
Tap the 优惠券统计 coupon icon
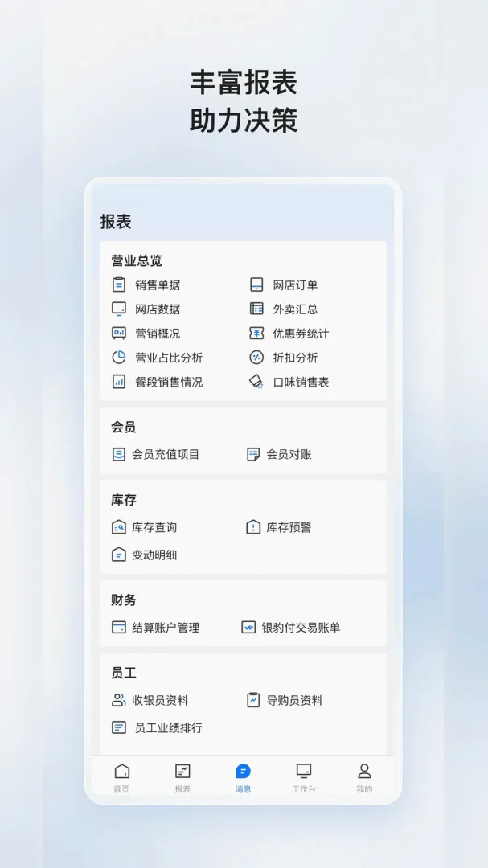[x=256, y=333]
